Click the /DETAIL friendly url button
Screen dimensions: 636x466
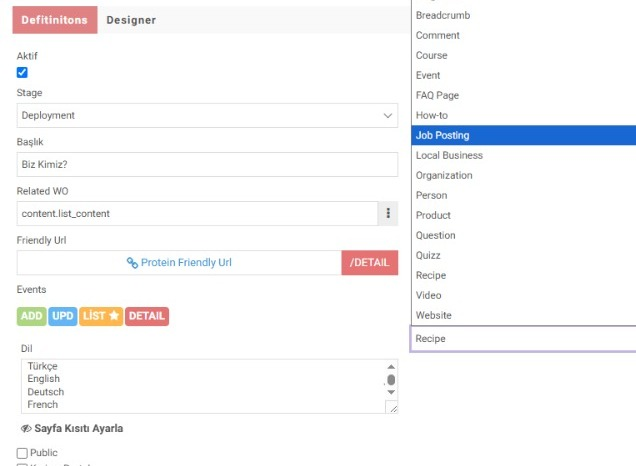click(370, 263)
